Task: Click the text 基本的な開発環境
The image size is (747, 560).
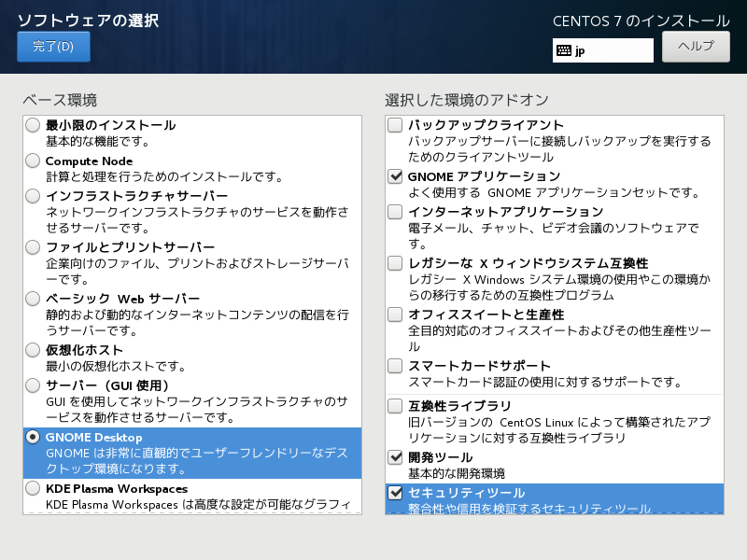Action: point(457,474)
